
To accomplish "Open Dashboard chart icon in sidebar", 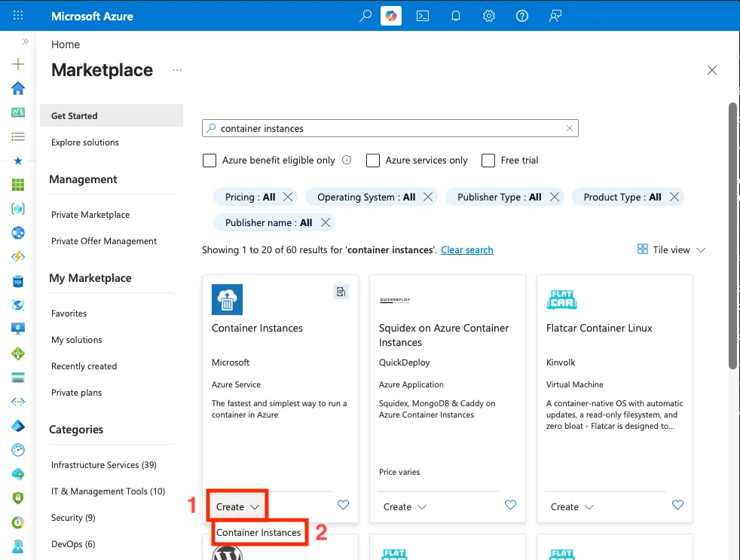I will point(18,112).
